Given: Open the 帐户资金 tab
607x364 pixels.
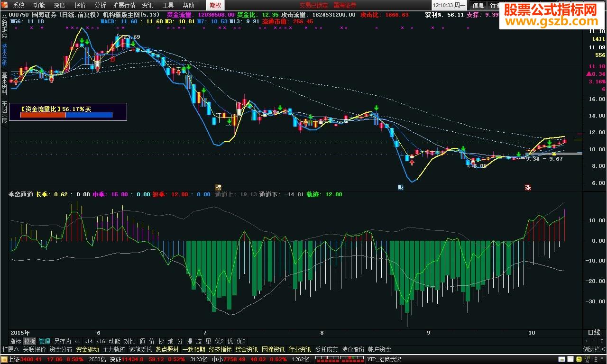Looking at the screenshot, I should 379,349.
